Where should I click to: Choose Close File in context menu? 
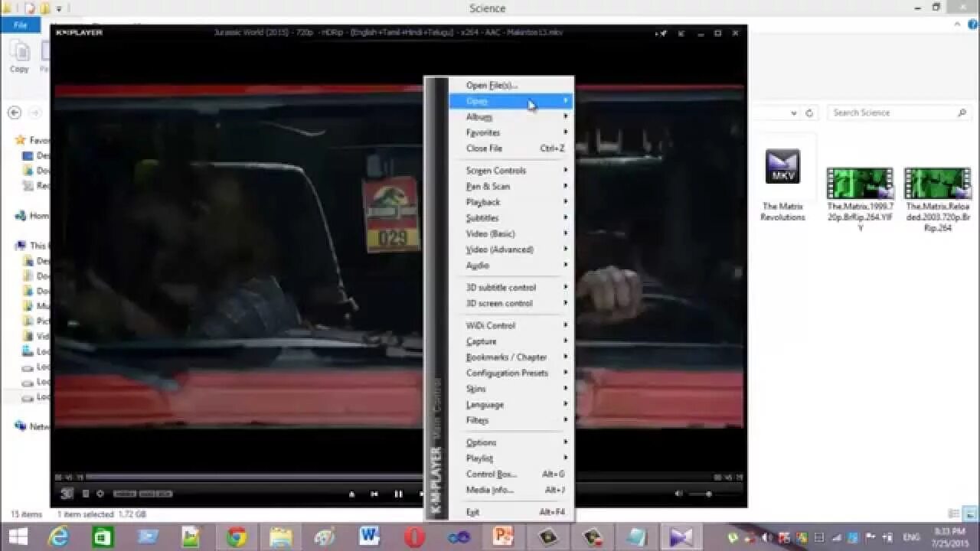[x=511, y=148]
